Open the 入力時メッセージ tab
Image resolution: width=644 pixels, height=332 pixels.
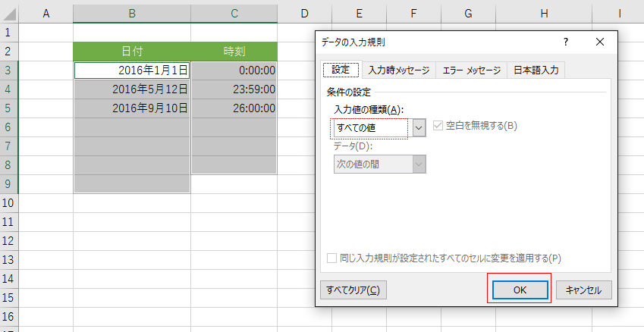(x=398, y=70)
